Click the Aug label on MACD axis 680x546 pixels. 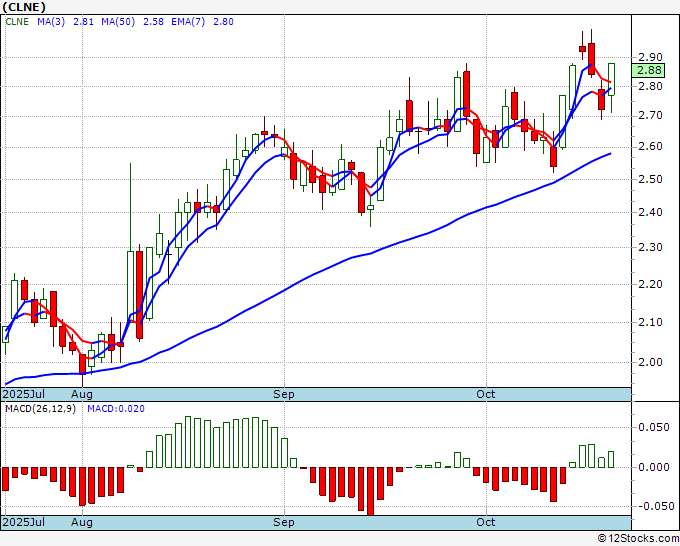coord(82,522)
